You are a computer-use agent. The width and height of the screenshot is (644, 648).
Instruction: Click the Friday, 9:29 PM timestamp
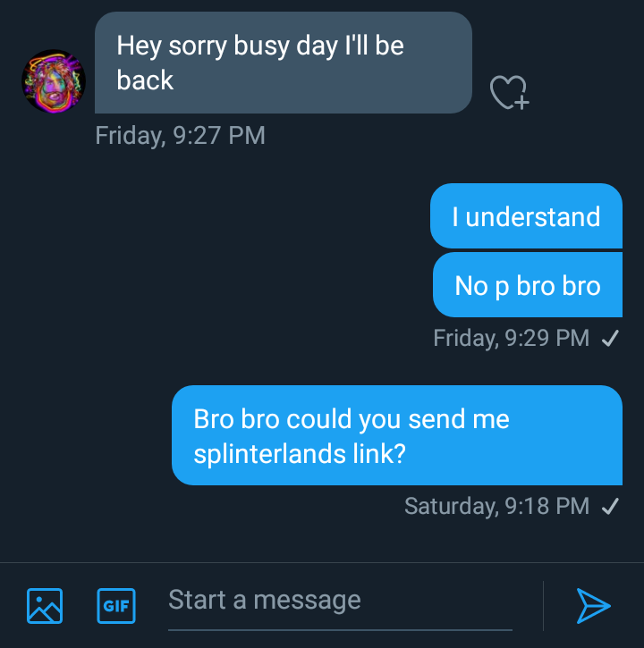pyautogui.click(x=511, y=338)
